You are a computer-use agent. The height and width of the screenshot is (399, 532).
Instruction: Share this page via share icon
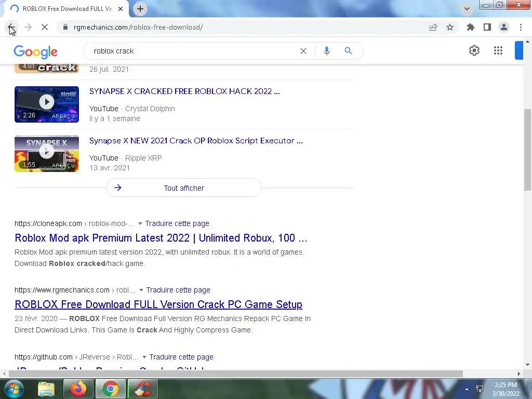point(433,27)
